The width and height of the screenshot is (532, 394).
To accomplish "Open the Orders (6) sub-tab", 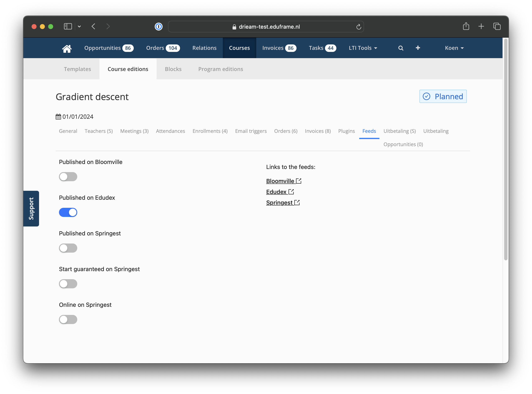I will coord(286,131).
